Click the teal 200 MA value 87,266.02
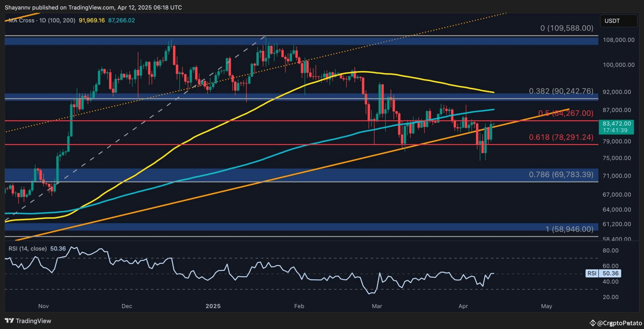644x329 pixels. 121,20
